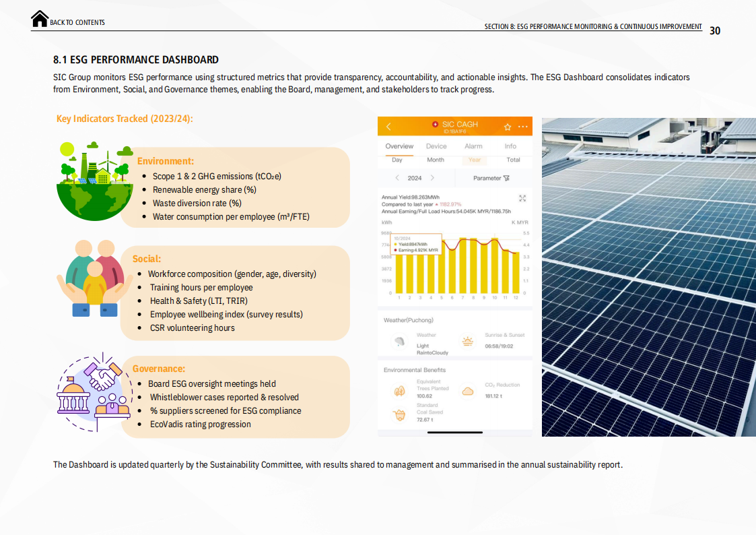Image resolution: width=756 pixels, height=535 pixels.
Task: Switch to the Alarm tab
Action: click(x=473, y=146)
